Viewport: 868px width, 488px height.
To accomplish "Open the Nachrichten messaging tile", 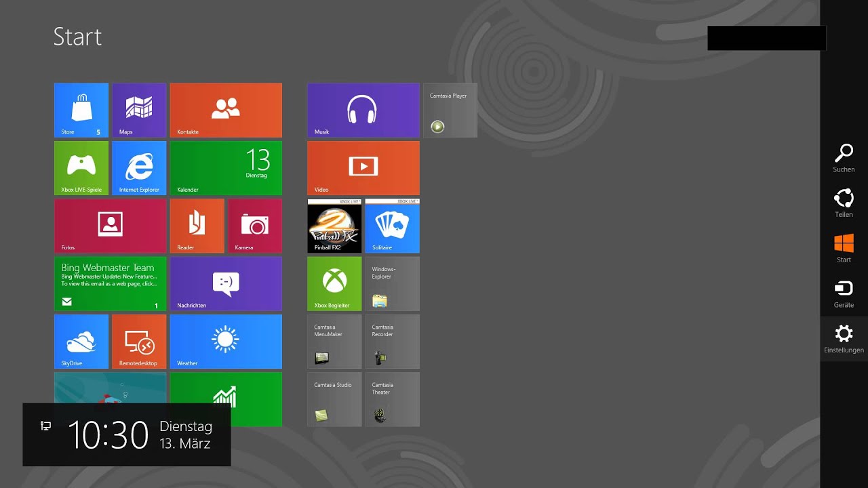I will (x=226, y=283).
